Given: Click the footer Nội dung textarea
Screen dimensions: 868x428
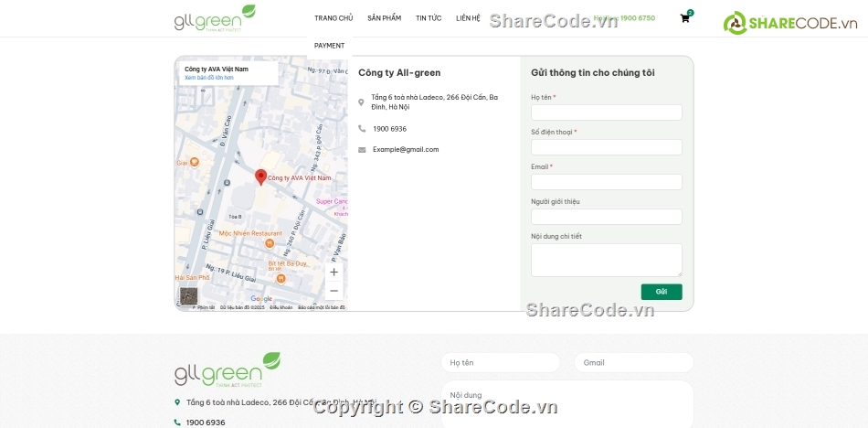Looking at the screenshot, I should 567,404.
